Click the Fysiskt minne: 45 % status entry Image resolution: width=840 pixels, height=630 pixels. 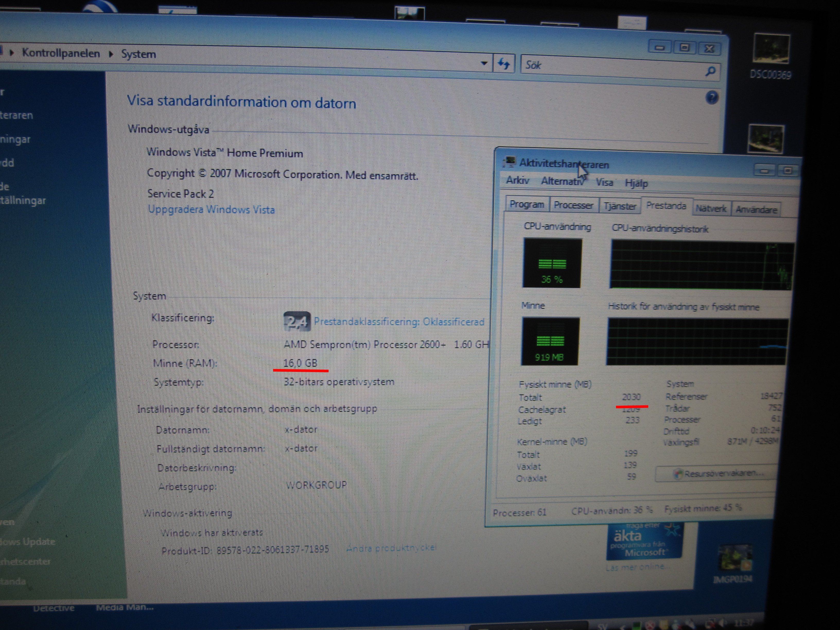[703, 508]
